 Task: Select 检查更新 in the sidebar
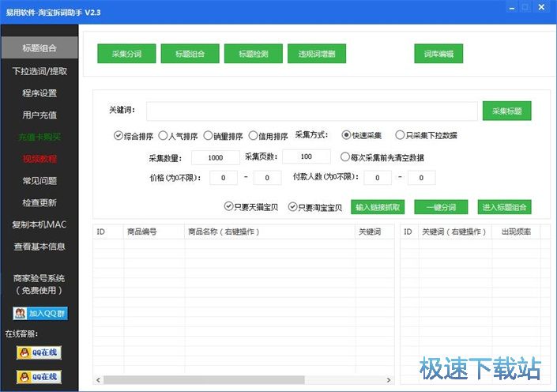point(39,202)
